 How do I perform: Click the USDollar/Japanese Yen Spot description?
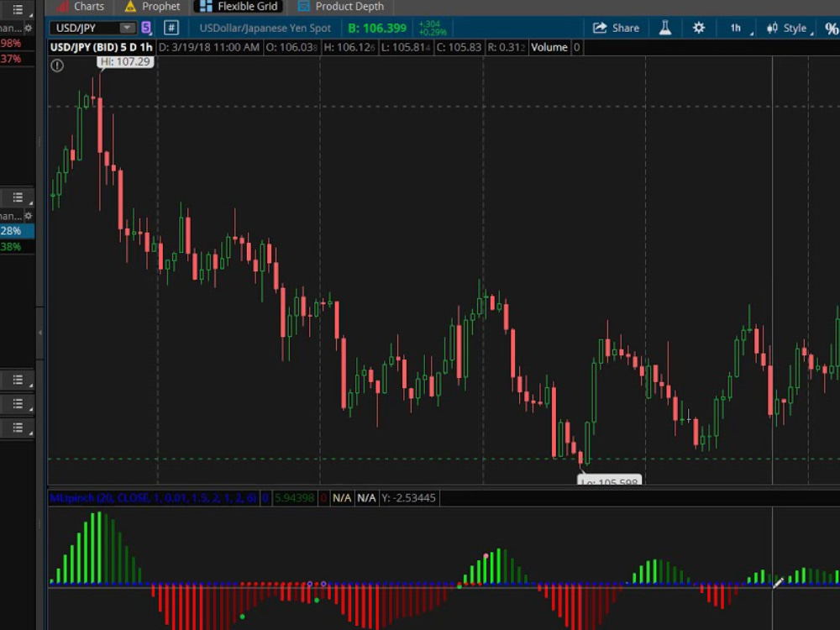265,28
